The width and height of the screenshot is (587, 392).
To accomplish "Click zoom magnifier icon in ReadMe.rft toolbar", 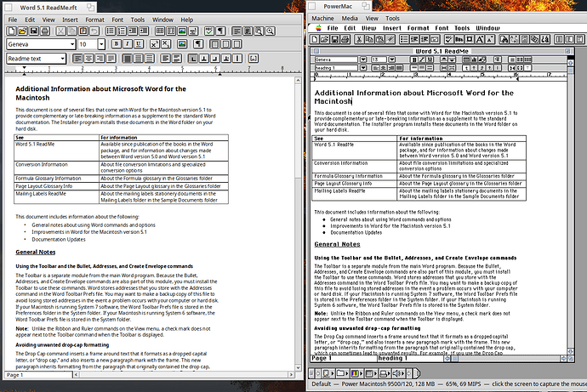I will [270, 31].
